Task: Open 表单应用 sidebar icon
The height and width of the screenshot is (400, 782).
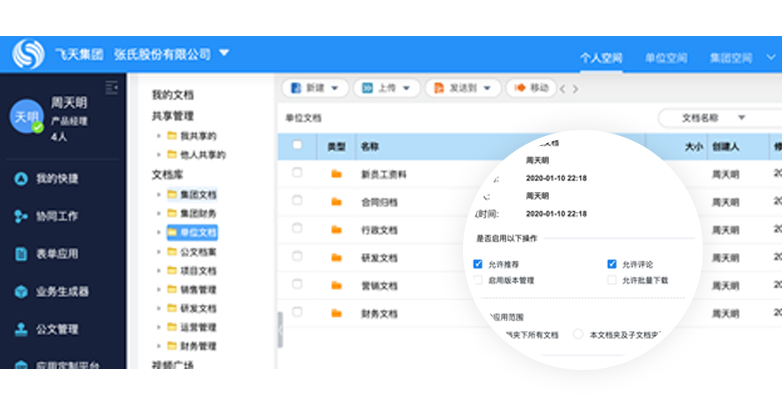Action: coord(21,254)
